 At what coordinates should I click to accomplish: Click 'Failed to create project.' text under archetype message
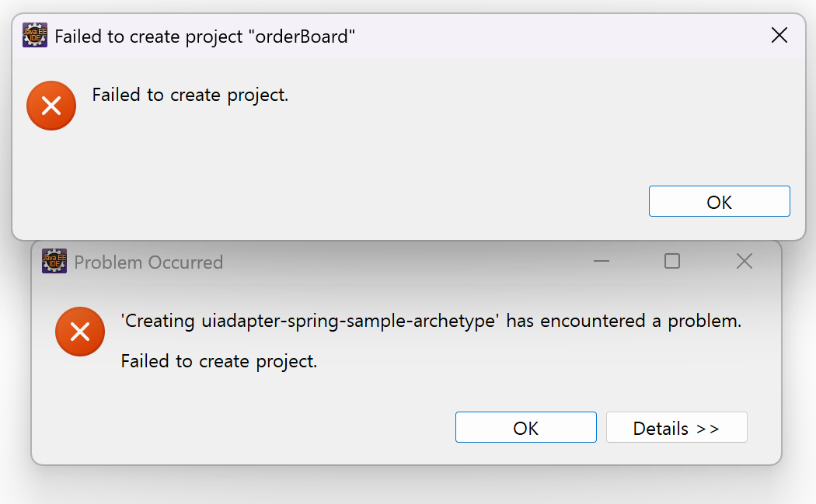tap(219, 361)
